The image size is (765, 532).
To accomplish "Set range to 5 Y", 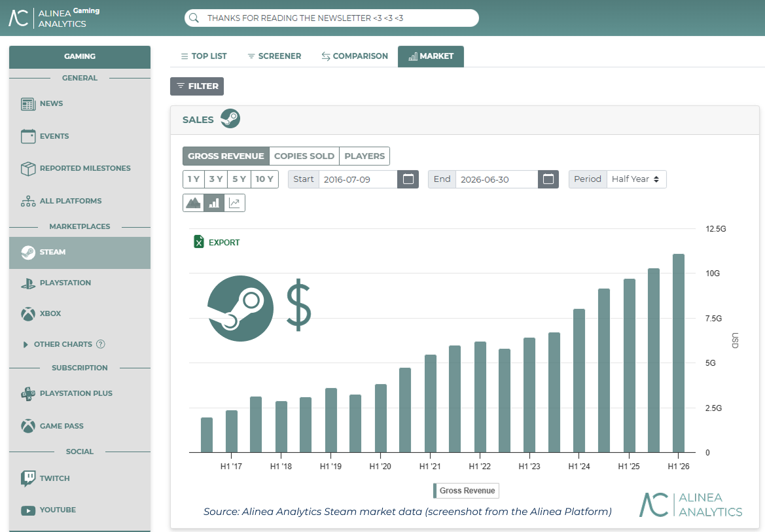I will click(239, 179).
